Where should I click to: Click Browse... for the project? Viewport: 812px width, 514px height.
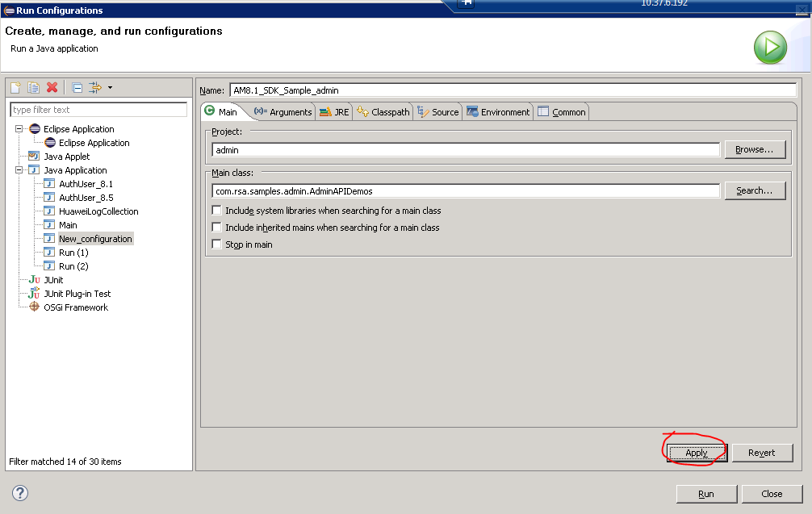pos(755,149)
